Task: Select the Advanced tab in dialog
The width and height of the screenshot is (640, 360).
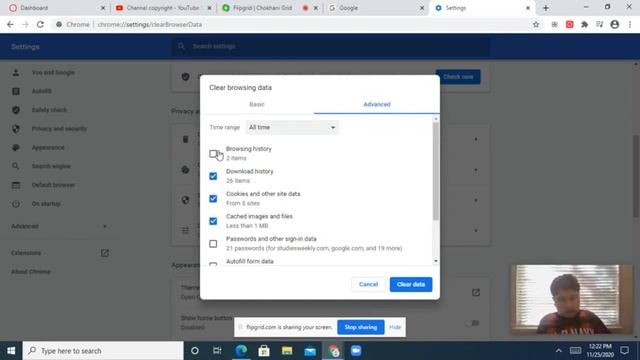Action: click(x=377, y=104)
